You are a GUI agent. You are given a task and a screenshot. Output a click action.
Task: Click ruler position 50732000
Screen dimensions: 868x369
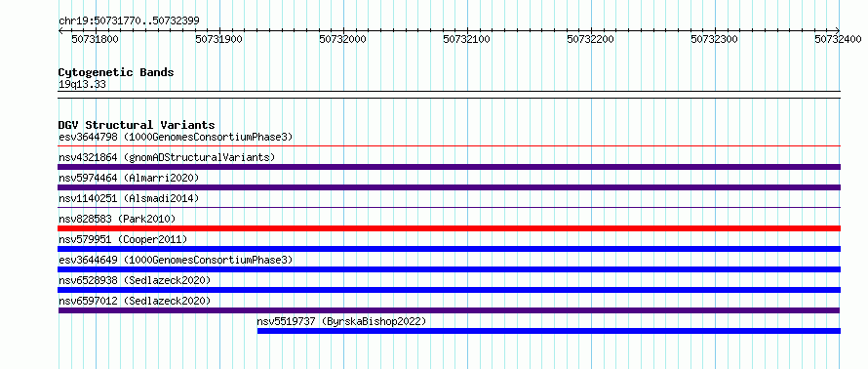(343, 40)
